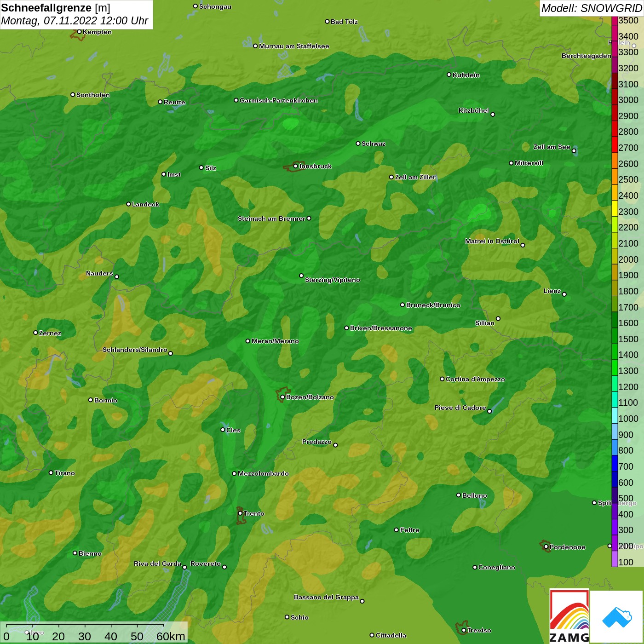Click the Bruneck/Brunico label
This screenshot has width=644, height=644.
point(433,305)
